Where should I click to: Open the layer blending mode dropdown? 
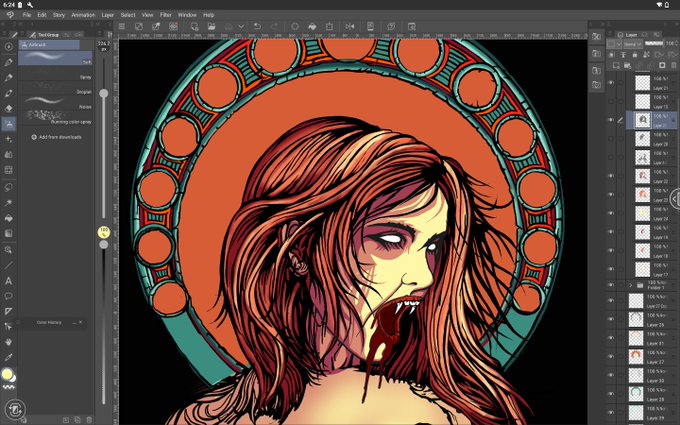[632, 44]
